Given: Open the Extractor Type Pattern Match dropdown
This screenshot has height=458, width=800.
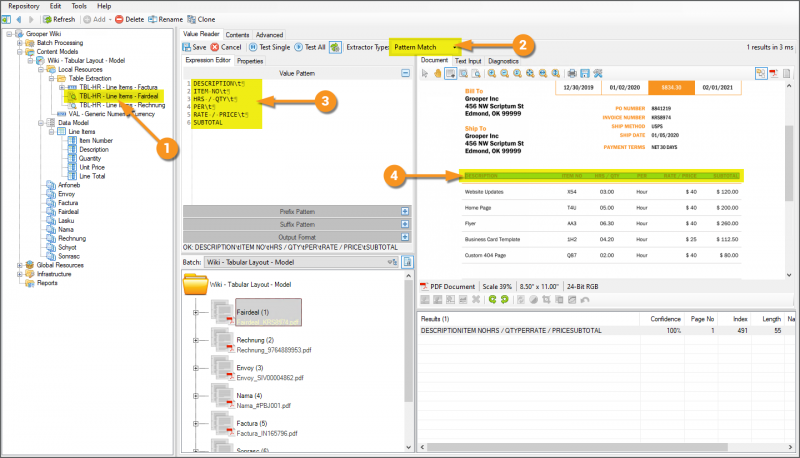Looking at the screenshot, I should pos(424,47).
